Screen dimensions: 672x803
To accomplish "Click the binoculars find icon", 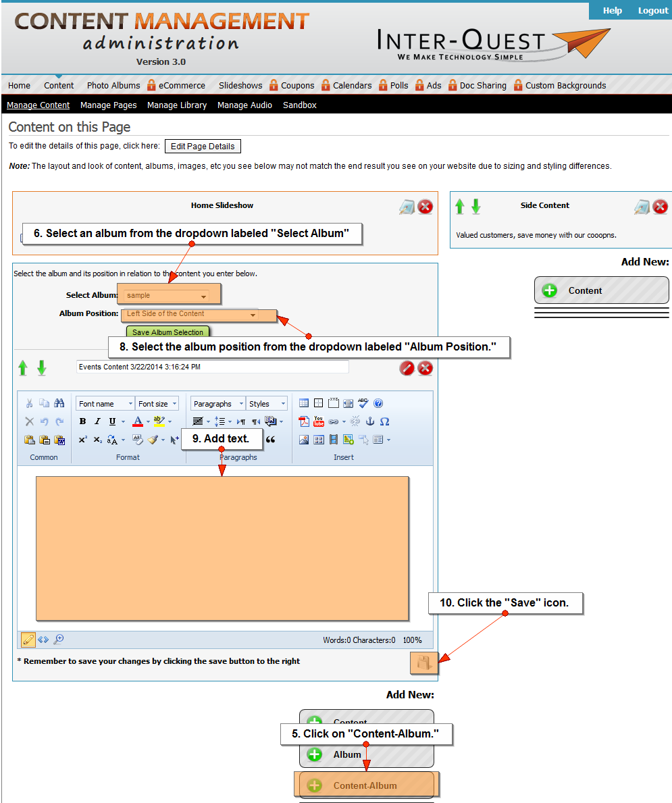I will coord(59,403).
